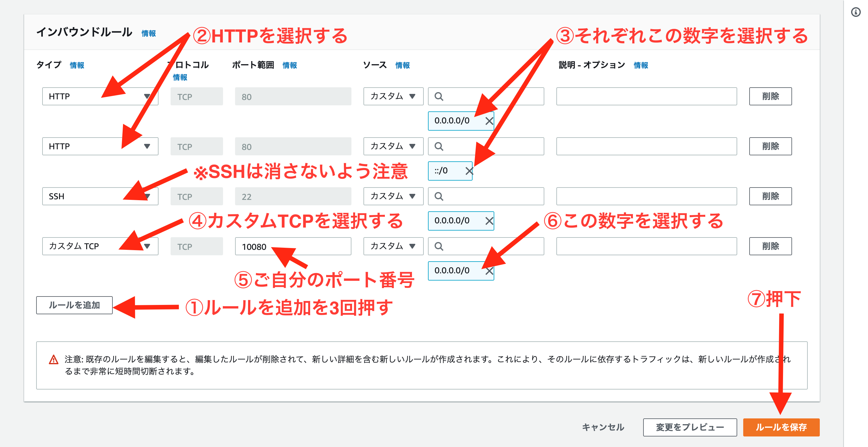Click the search icon in first HTTP source field

tap(439, 96)
